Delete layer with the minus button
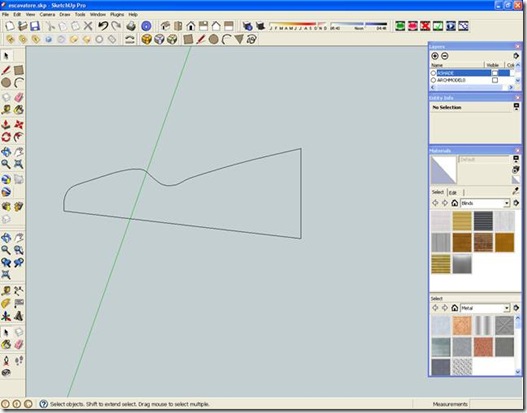The width and height of the screenshot is (527, 413). point(444,56)
